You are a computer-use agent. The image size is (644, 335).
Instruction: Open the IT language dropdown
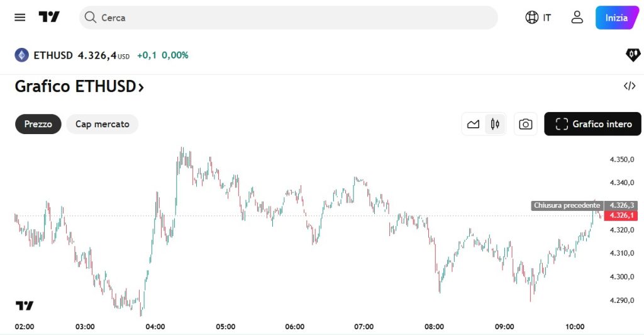(x=547, y=18)
